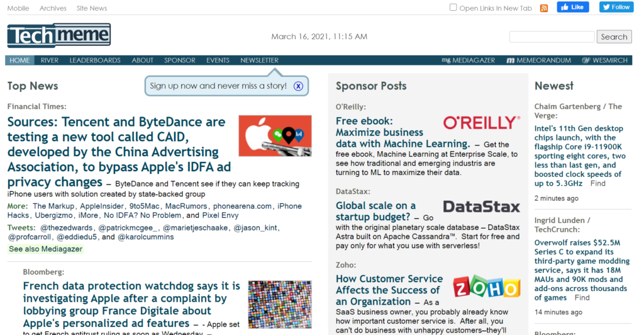Go to the HOME tab
This screenshot has width=644, height=335.
[x=19, y=60]
